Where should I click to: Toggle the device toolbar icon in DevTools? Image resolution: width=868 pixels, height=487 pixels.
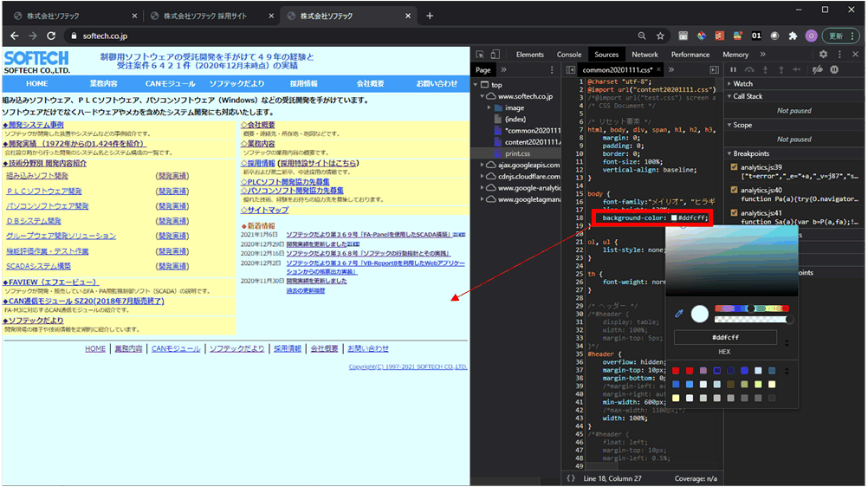(495, 55)
